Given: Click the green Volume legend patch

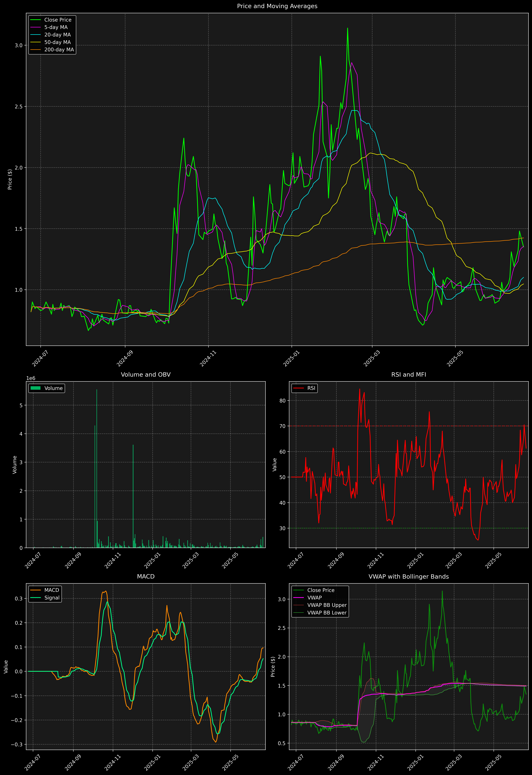Looking at the screenshot, I should (x=36, y=388).
